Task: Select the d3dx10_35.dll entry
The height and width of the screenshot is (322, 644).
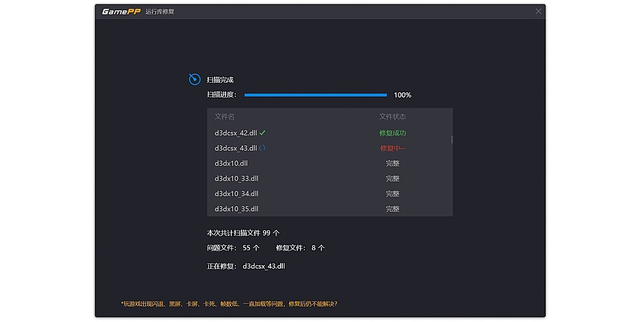Action: click(236, 208)
